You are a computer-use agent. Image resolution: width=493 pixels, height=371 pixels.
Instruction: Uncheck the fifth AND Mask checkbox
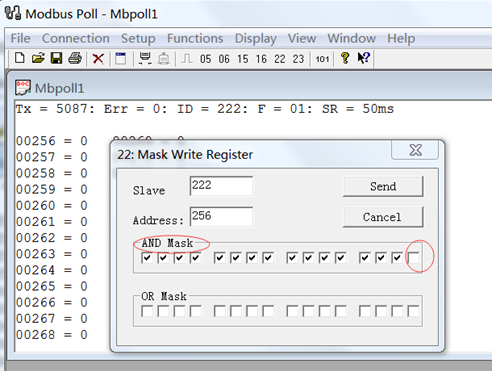pyautogui.click(x=219, y=258)
